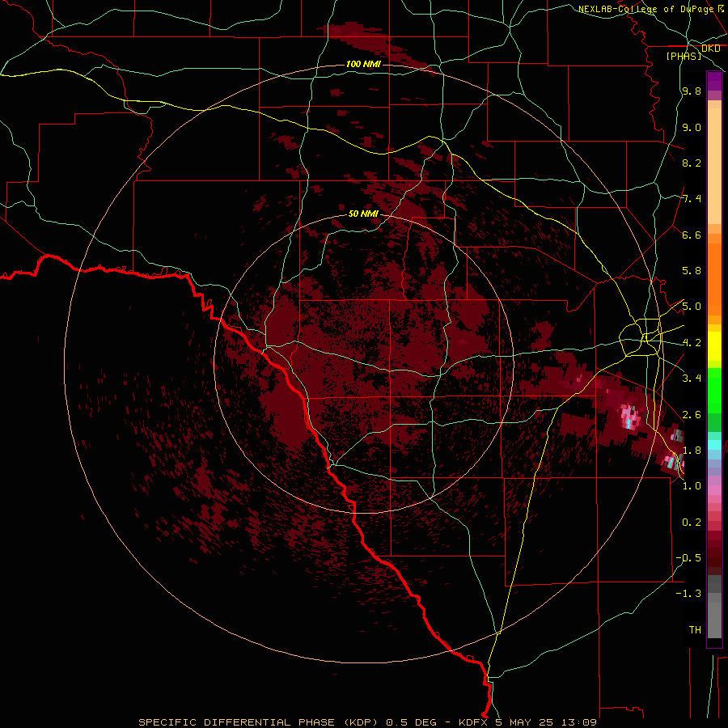
Task: Click the 2.6 value on color scale
Action: pos(692,415)
